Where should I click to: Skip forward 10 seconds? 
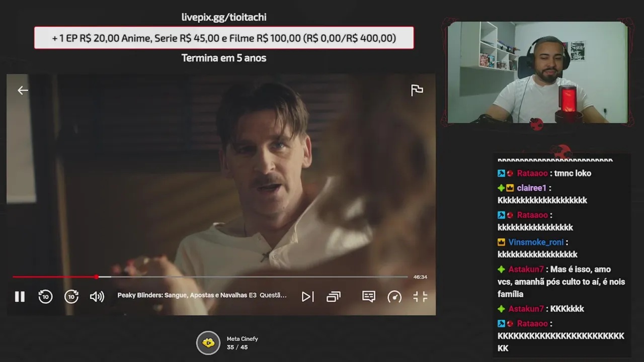tap(71, 297)
